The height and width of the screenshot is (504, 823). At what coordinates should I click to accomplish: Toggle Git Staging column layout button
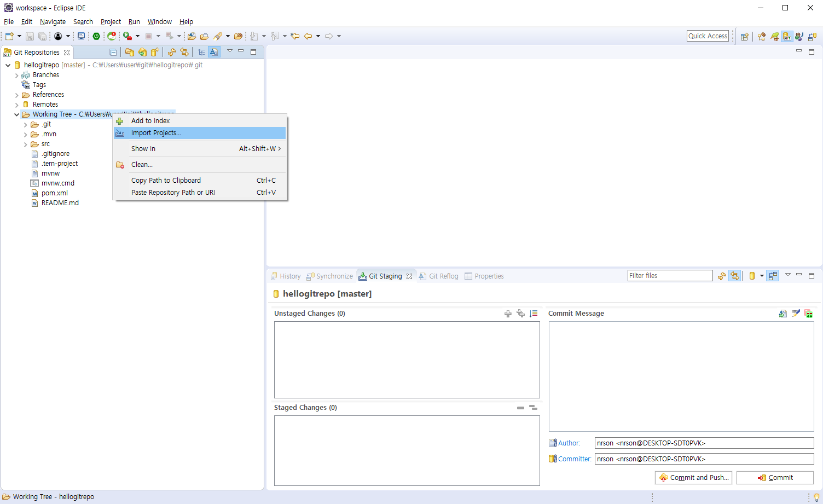[773, 276]
